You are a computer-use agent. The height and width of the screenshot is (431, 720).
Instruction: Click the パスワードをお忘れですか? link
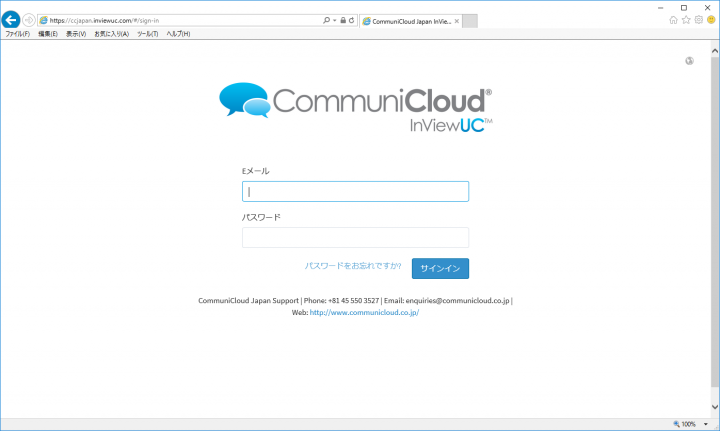(353, 267)
